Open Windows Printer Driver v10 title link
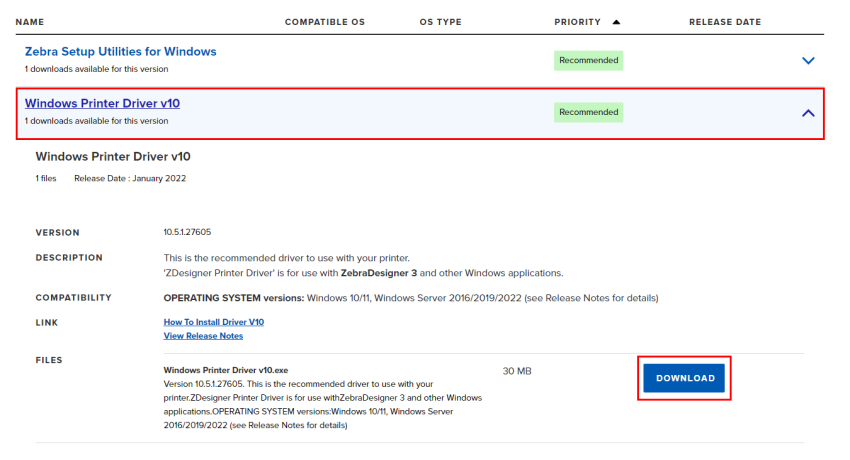This screenshot has width=850, height=460. tap(102, 103)
